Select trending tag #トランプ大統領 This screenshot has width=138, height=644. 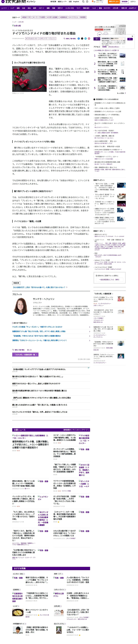39,17
